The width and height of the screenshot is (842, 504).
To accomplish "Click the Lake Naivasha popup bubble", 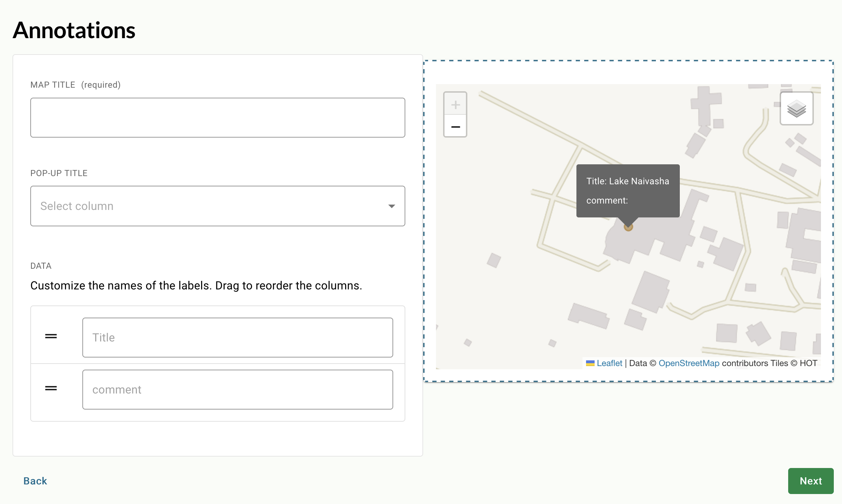I will coord(628,191).
